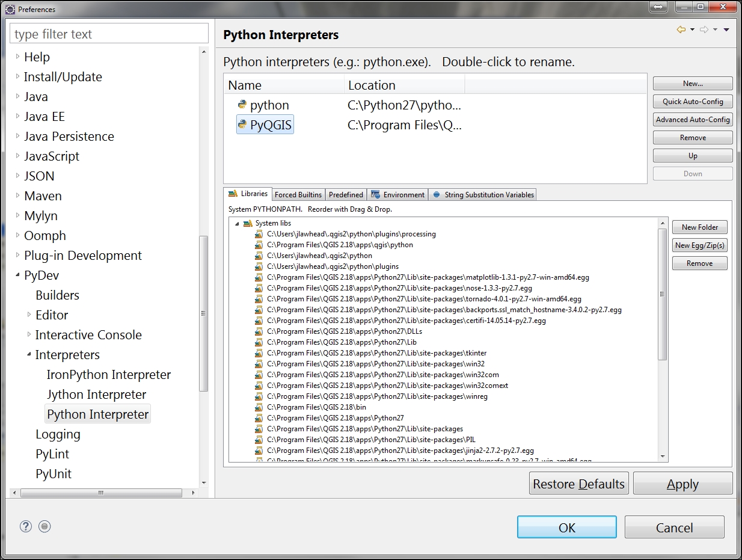The image size is (742, 560).
Task: Click the New... interpreter button
Action: point(693,84)
